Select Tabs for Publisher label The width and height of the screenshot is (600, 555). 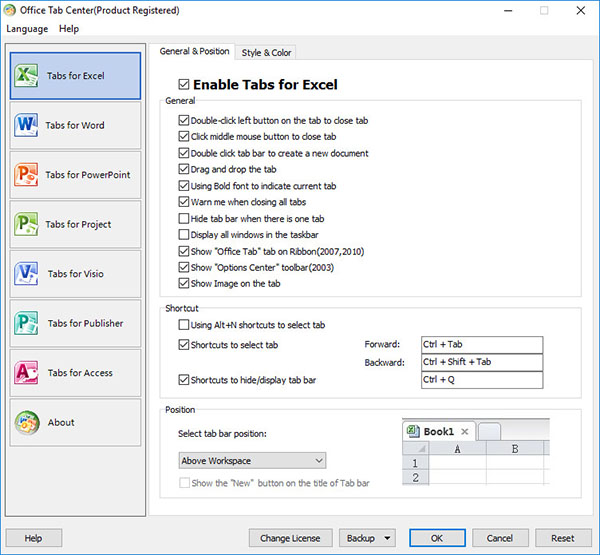click(85, 323)
